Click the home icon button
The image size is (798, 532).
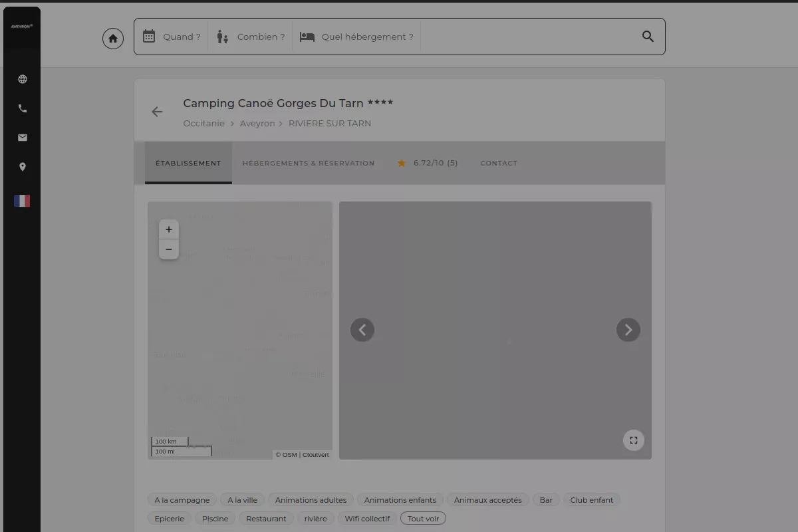113,39
